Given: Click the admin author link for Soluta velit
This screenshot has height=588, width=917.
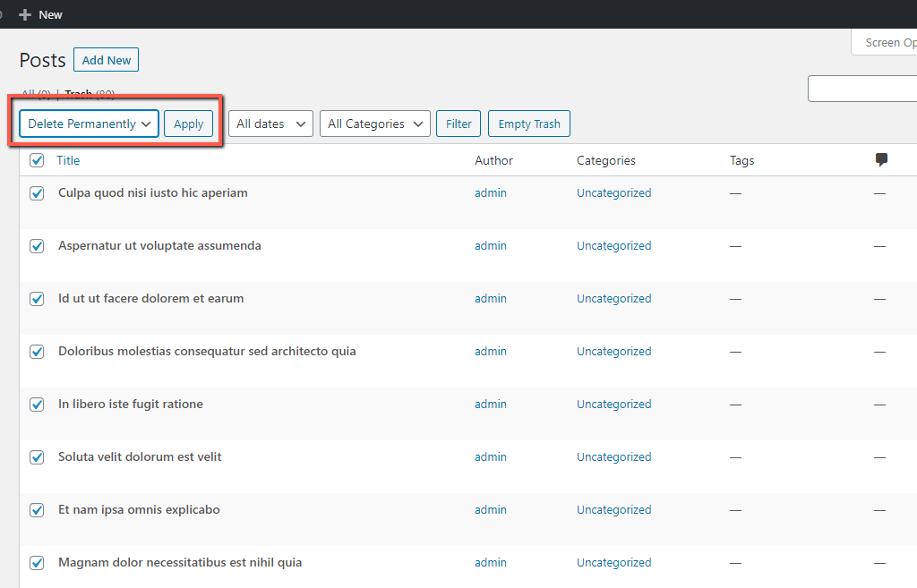Looking at the screenshot, I should coord(491,457).
